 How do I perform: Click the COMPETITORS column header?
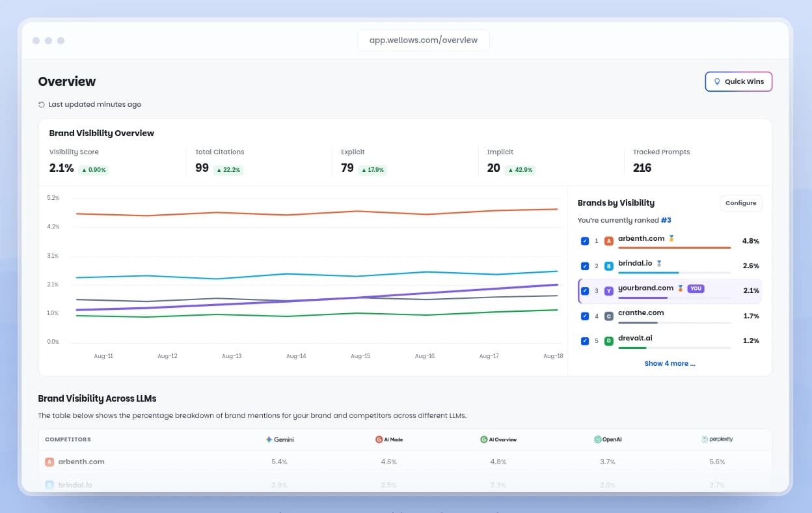point(68,439)
